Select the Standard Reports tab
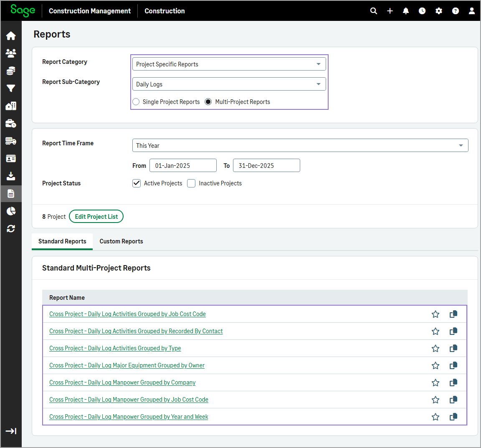Screen dimensions: 481x448 coord(62,241)
